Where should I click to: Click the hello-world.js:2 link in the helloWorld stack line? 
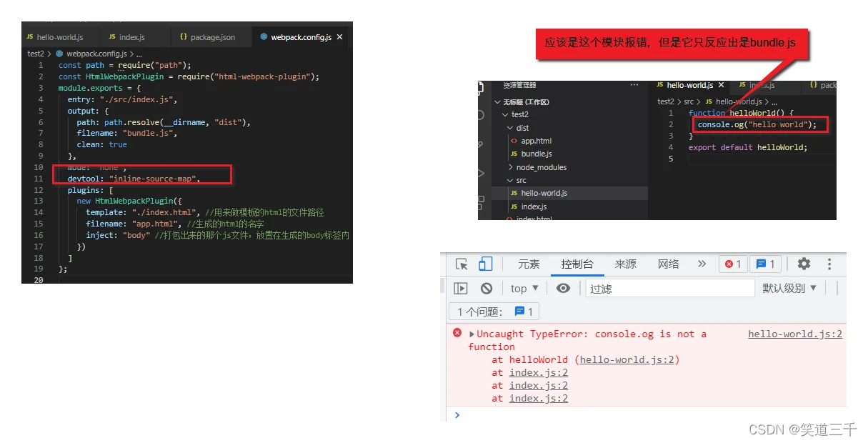click(627, 359)
